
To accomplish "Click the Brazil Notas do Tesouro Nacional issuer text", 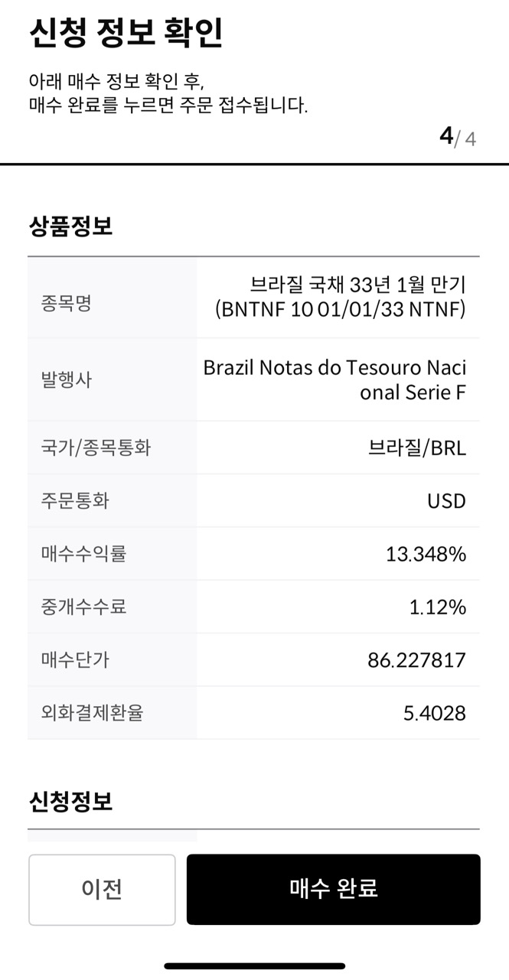I will 334,379.
